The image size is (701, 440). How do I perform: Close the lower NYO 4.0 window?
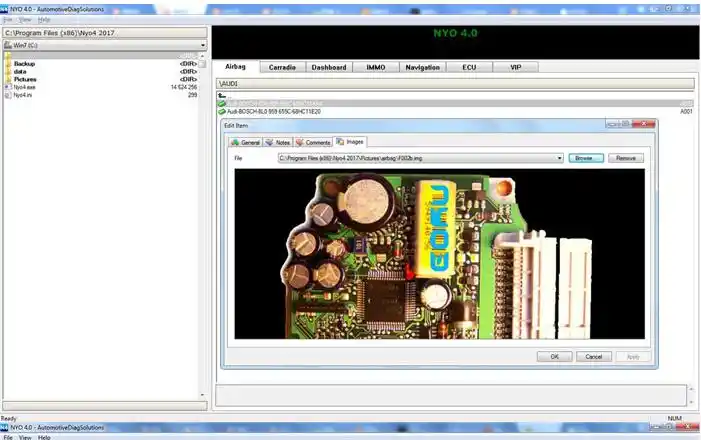pyautogui.click(x=688, y=427)
